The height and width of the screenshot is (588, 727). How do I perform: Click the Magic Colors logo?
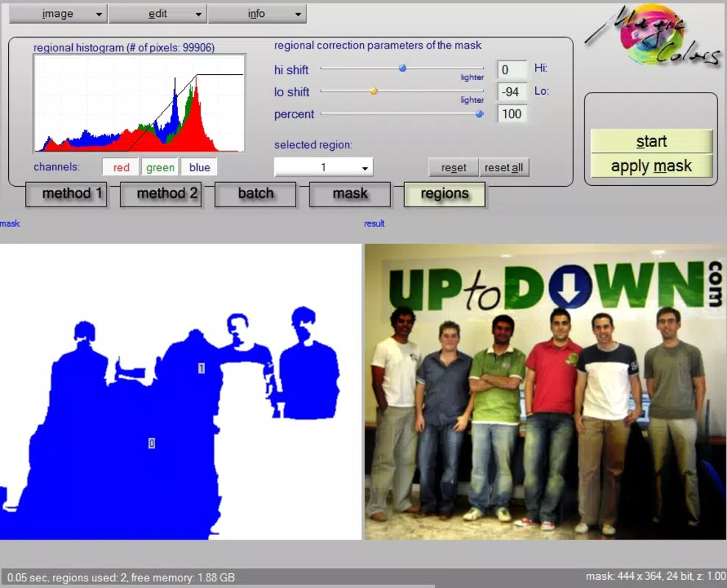pos(653,36)
